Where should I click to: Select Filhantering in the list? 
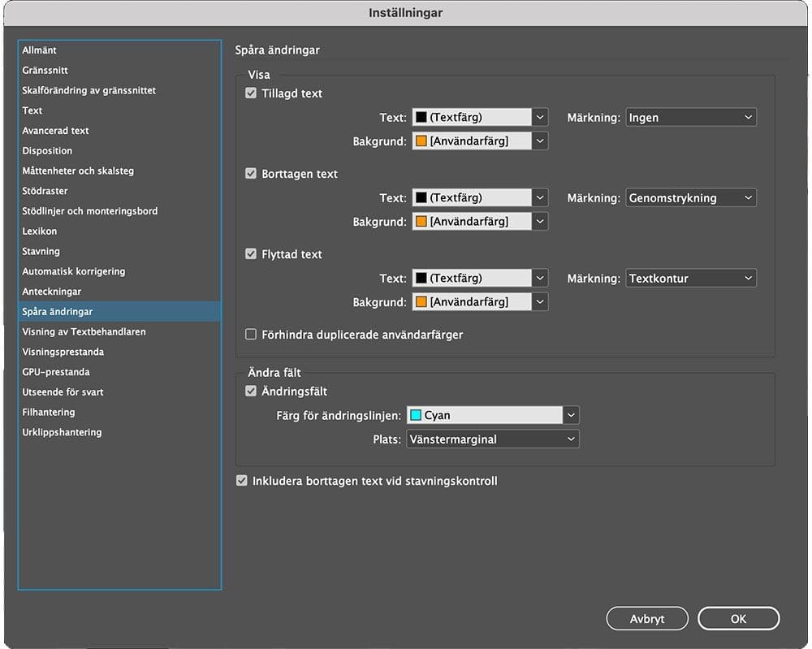[119, 413]
